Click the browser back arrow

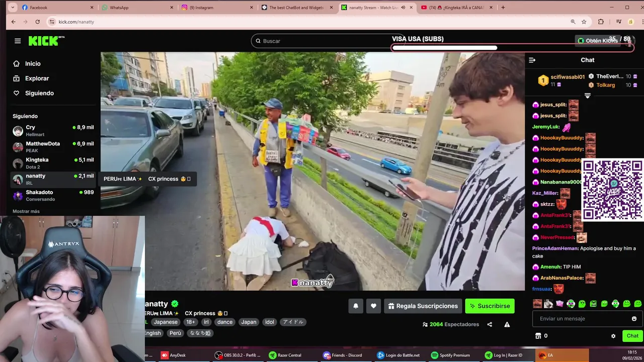pyautogui.click(x=14, y=22)
